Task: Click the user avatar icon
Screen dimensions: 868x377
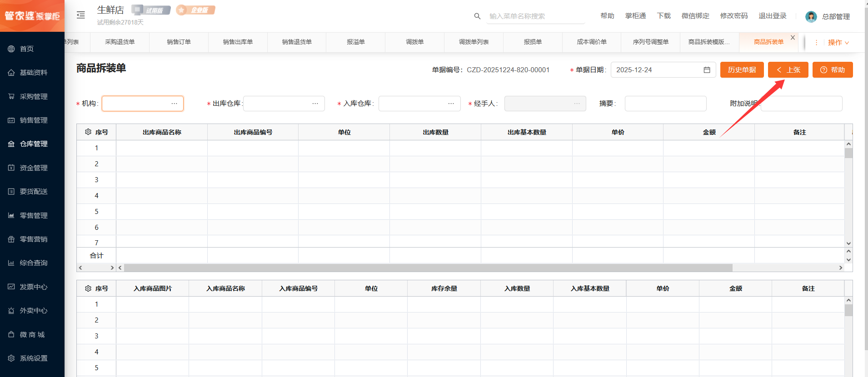Action: [x=811, y=17]
